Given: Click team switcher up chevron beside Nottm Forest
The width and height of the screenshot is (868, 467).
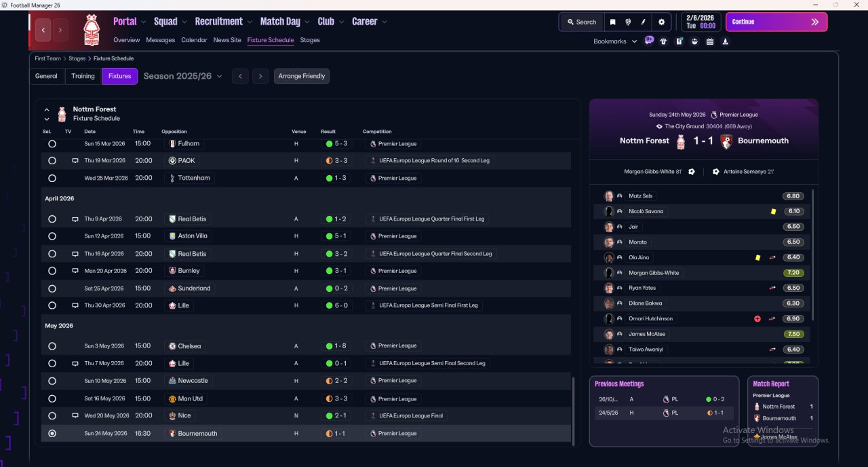Looking at the screenshot, I should click(47, 109).
